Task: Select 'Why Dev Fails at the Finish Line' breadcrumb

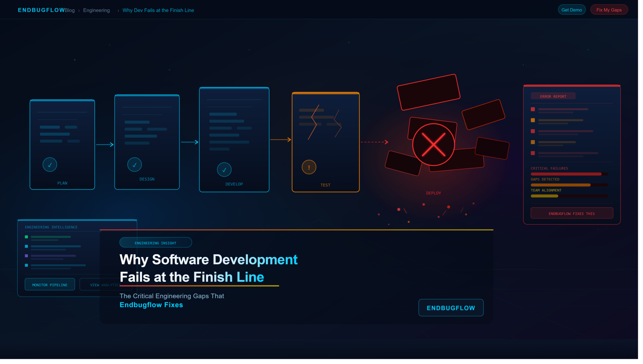Action: click(158, 10)
